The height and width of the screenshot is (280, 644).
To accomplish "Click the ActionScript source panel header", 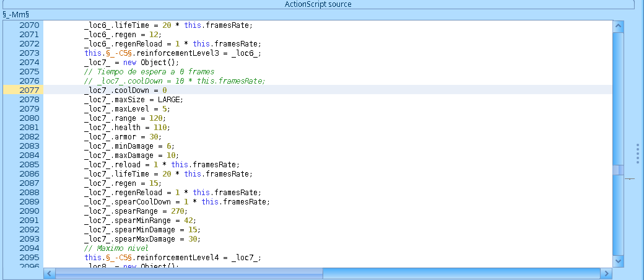I will pos(318,4).
